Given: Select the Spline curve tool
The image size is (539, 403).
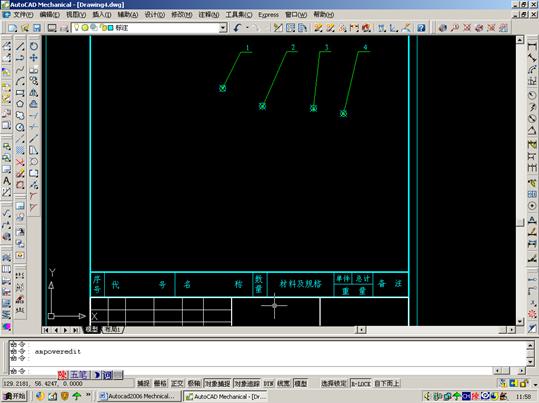Looking at the screenshot, I should tap(20, 70).
